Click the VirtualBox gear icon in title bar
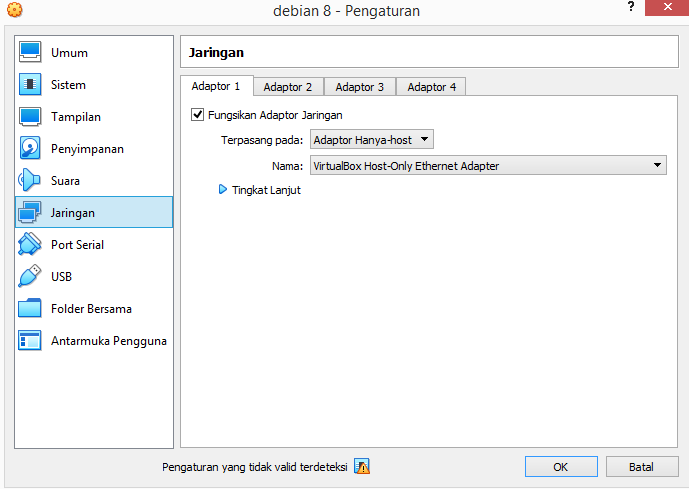689x489 pixels. pyautogui.click(x=15, y=10)
